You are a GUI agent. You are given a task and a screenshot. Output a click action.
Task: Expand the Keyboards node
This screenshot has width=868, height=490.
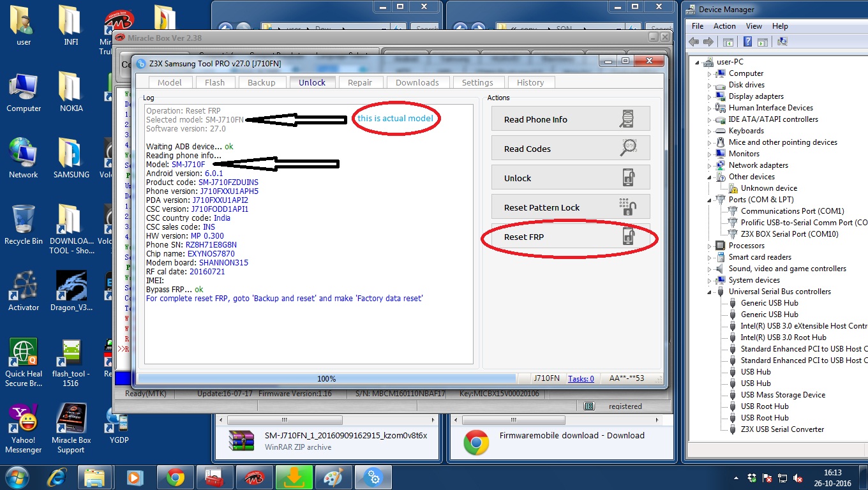709,131
